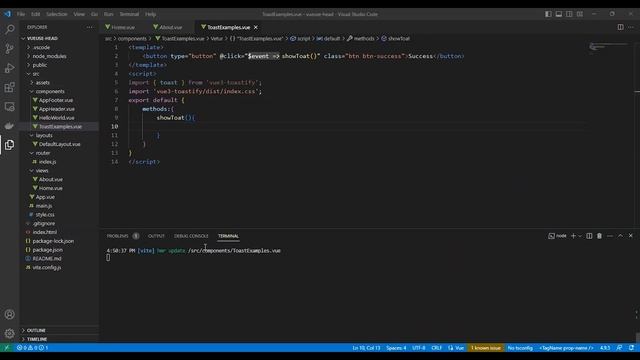Toggle Panel layout
The width and height of the screenshot is (640, 360).
[x=559, y=14]
